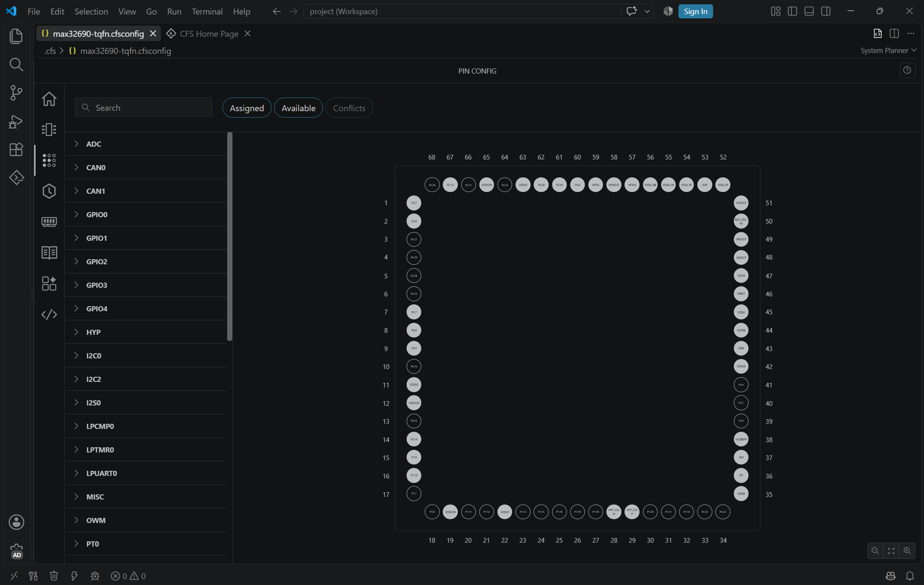Select the Pin Config dots icon

[49, 160]
